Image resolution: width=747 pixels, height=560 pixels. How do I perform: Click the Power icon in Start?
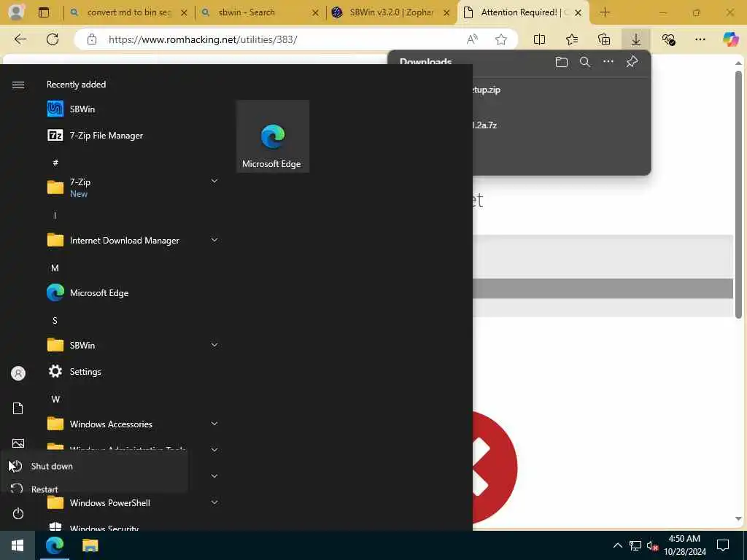pos(18,513)
